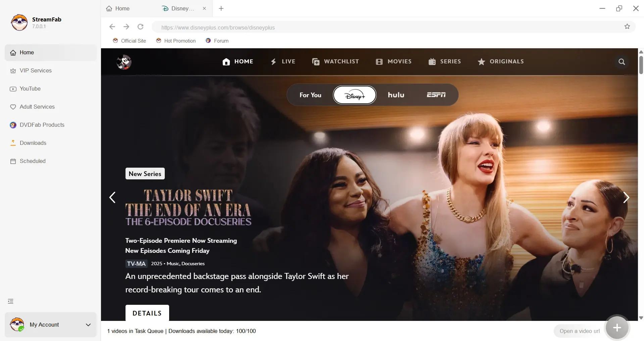Click the New Series badge

(x=145, y=174)
